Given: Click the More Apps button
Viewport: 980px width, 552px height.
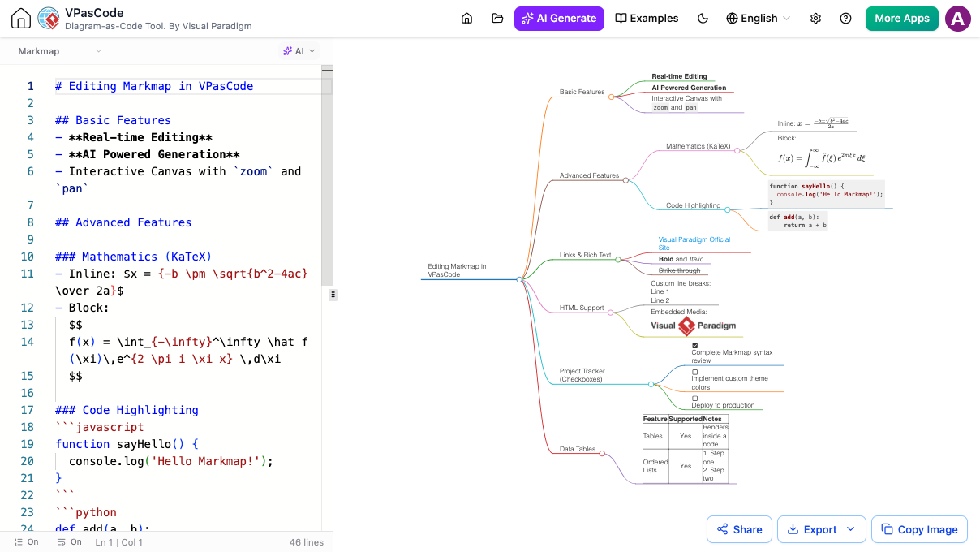Looking at the screenshot, I should pyautogui.click(x=902, y=19).
